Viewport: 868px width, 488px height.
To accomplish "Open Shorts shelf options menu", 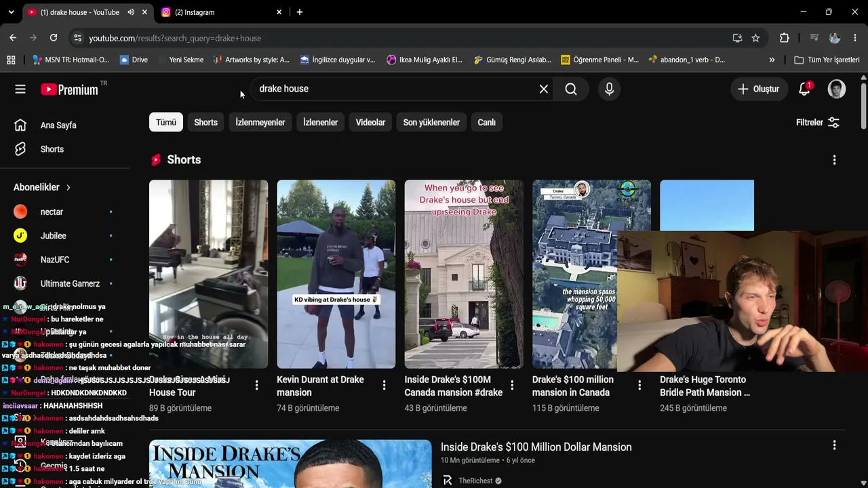I will click(834, 160).
